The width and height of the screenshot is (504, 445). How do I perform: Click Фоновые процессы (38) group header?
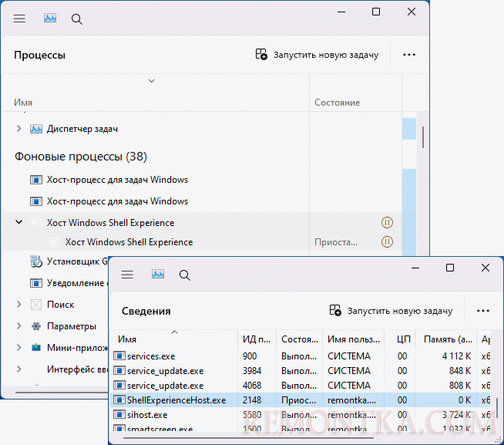pyautogui.click(x=81, y=157)
